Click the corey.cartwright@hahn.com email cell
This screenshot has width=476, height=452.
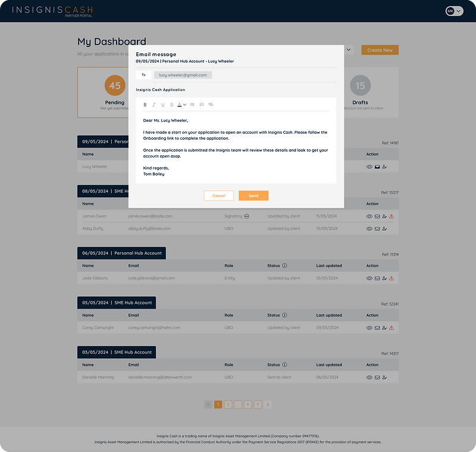pyautogui.click(x=154, y=328)
